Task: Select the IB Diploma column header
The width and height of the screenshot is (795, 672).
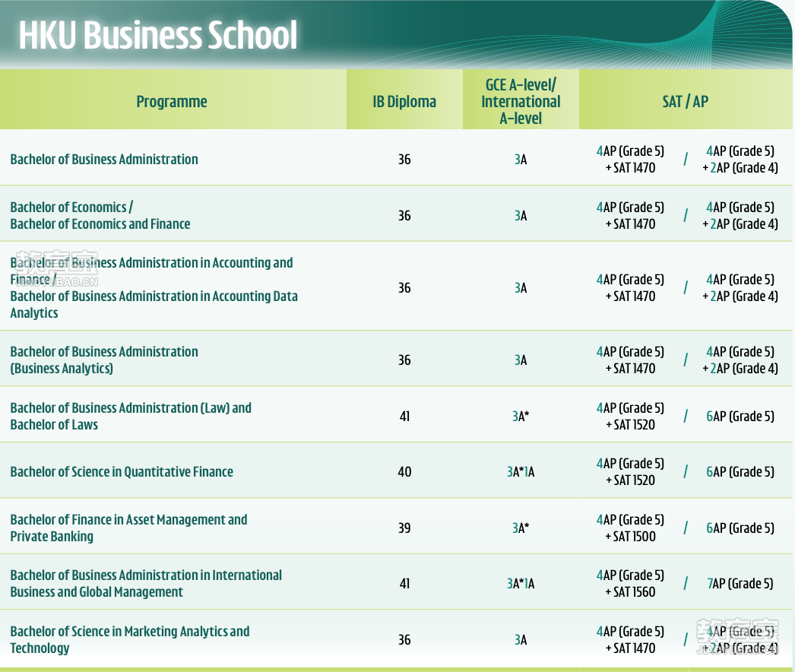Action: pos(404,101)
